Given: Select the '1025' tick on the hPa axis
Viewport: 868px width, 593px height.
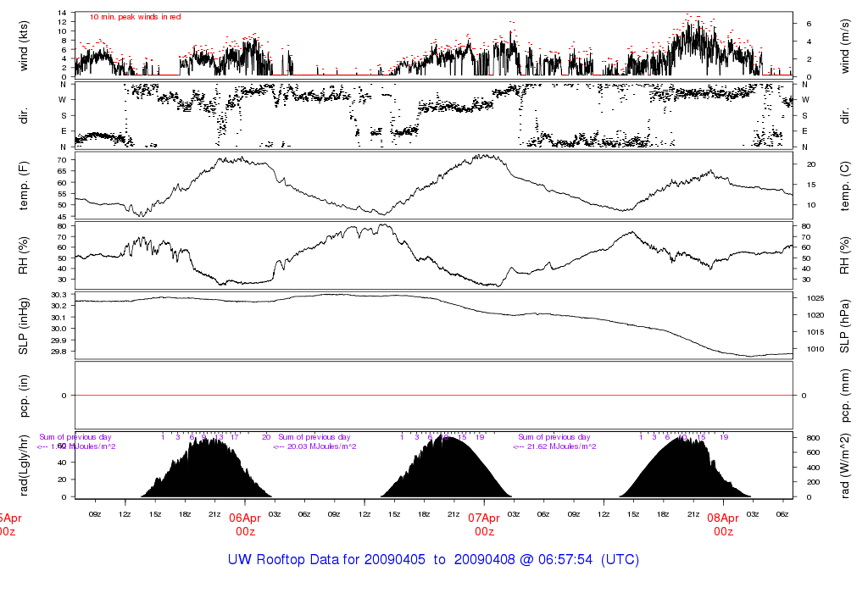Looking at the screenshot, I should 815,298.
